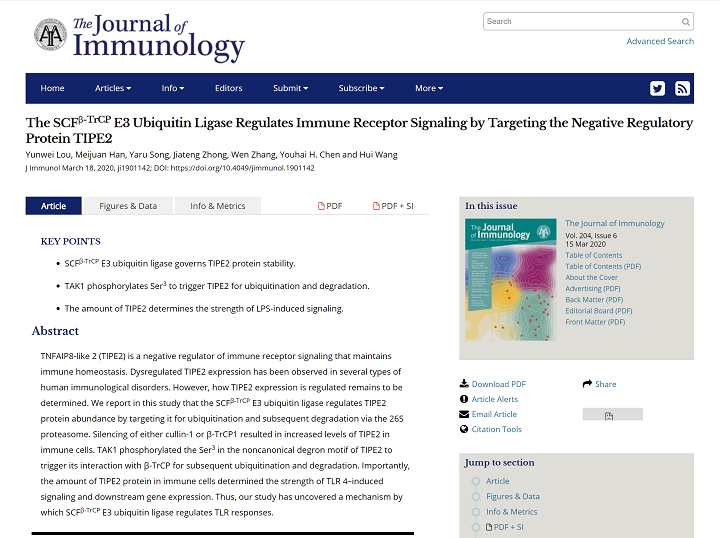Open Citation Tools in the sidebar

pos(496,429)
